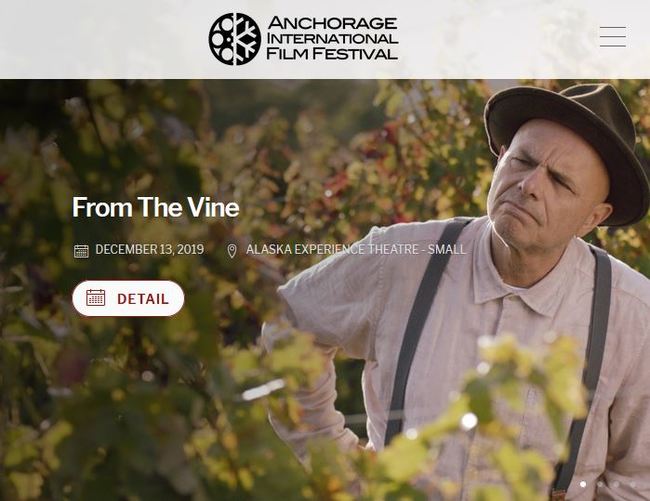Click the word DETAIL in the white button
The height and width of the screenshot is (501, 650).
(x=143, y=299)
